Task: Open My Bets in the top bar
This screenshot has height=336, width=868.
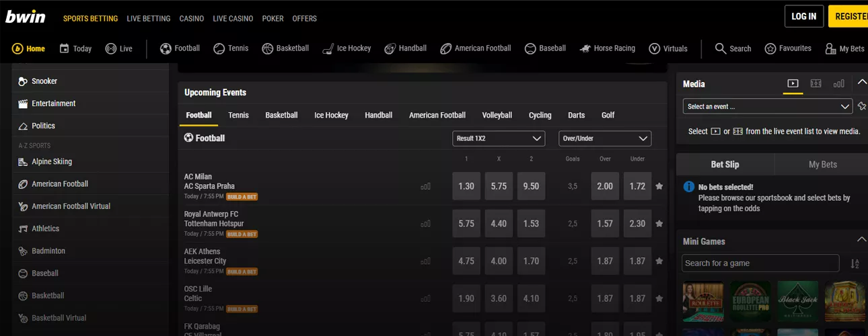Action: click(844, 48)
